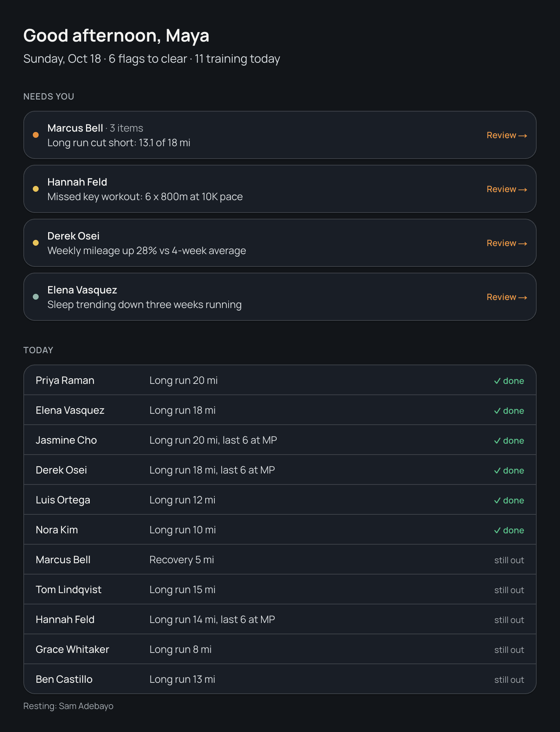Click Marcus Bell's 'Recovery 5 mi' workout
560x732 pixels.
coord(182,560)
